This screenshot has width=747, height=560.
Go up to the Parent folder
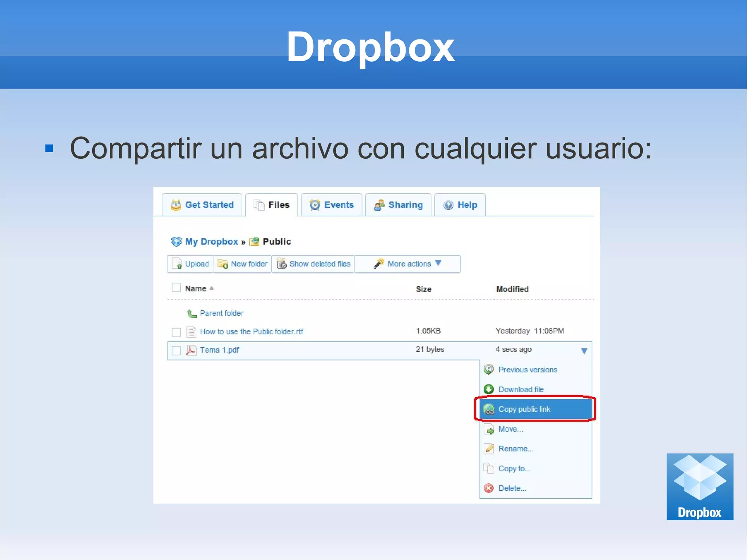(x=222, y=313)
